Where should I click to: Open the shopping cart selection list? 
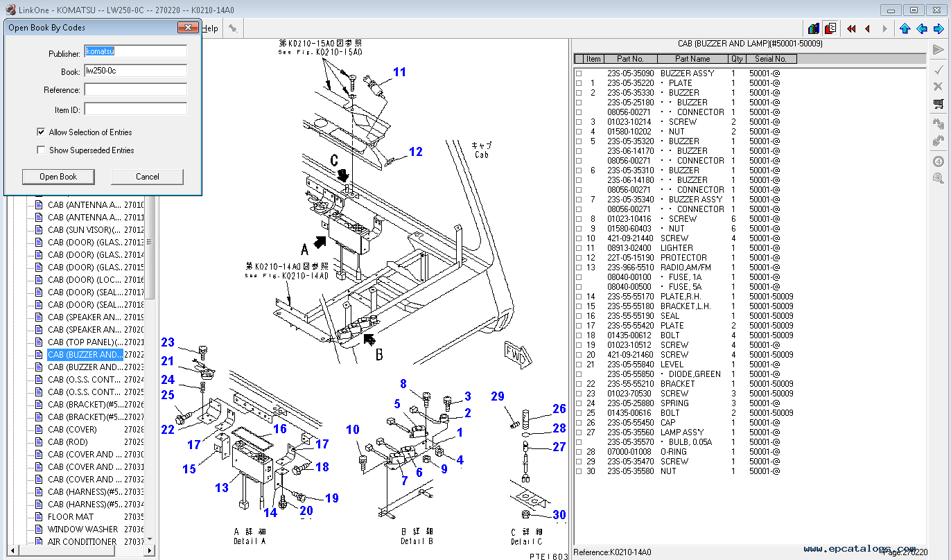tap(938, 105)
